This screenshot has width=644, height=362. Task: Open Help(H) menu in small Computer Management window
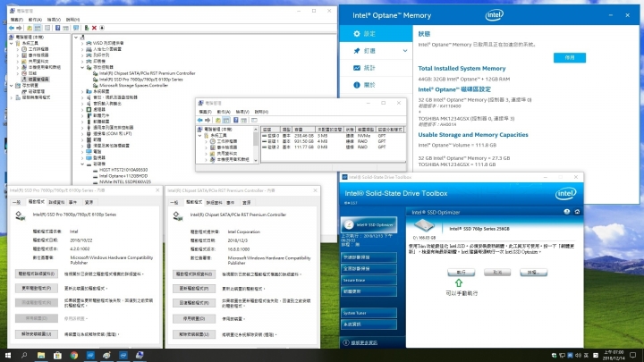[x=261, y=112]
